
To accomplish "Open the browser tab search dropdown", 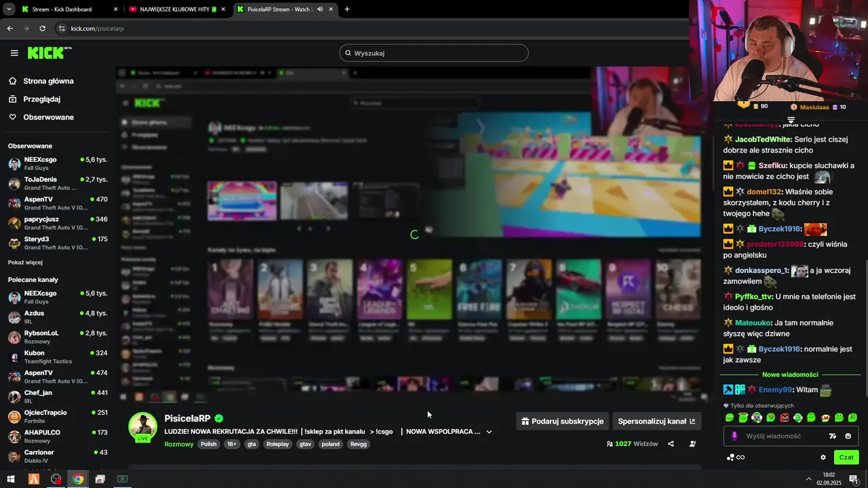I will tap(8, 9).
